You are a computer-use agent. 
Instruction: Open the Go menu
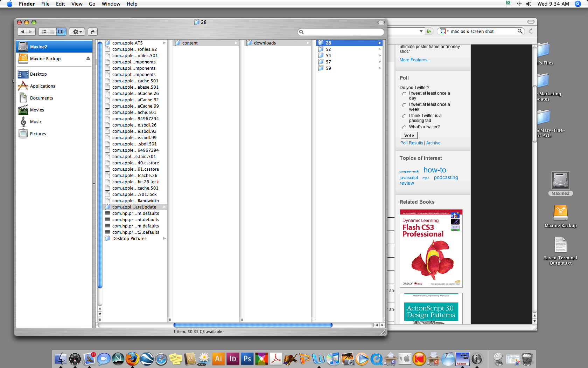(x=92, y=4)
